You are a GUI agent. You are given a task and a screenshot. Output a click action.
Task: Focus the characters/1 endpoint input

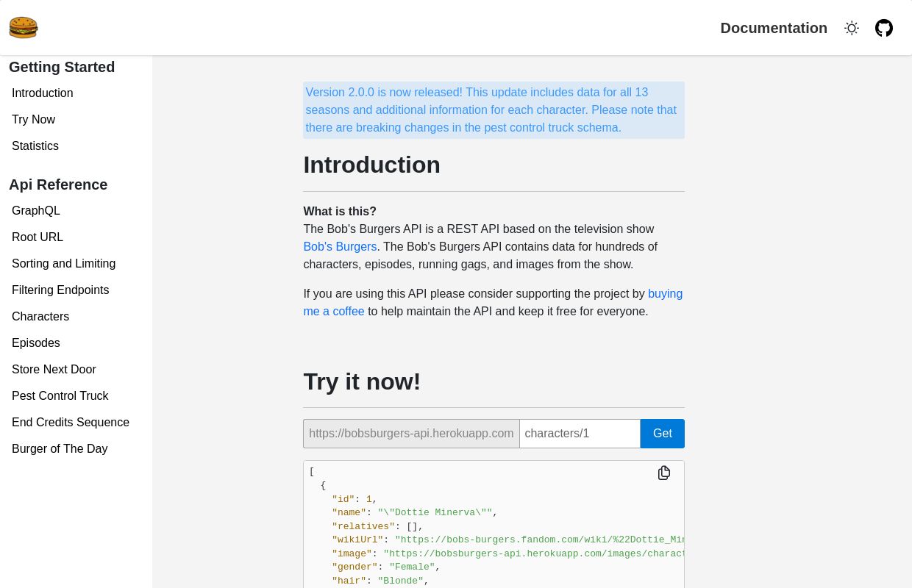point(580,434)
